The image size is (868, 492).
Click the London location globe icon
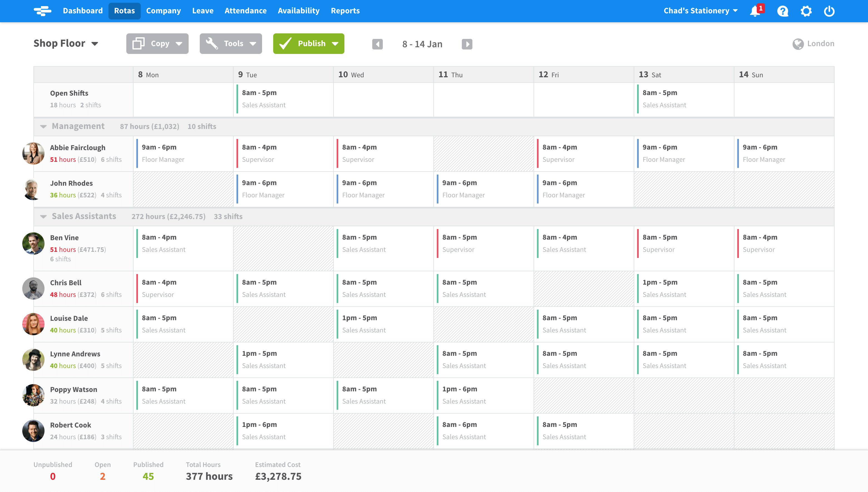(x=798, y=43)
